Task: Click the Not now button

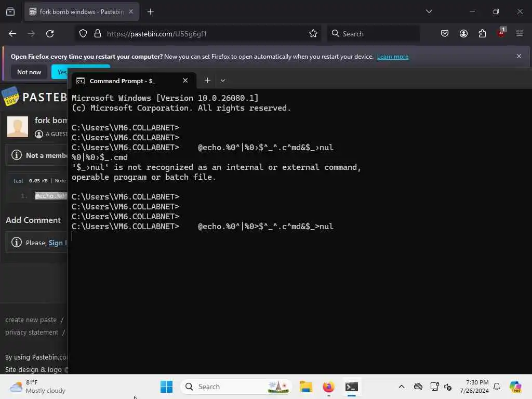Action: pos(29,72)
